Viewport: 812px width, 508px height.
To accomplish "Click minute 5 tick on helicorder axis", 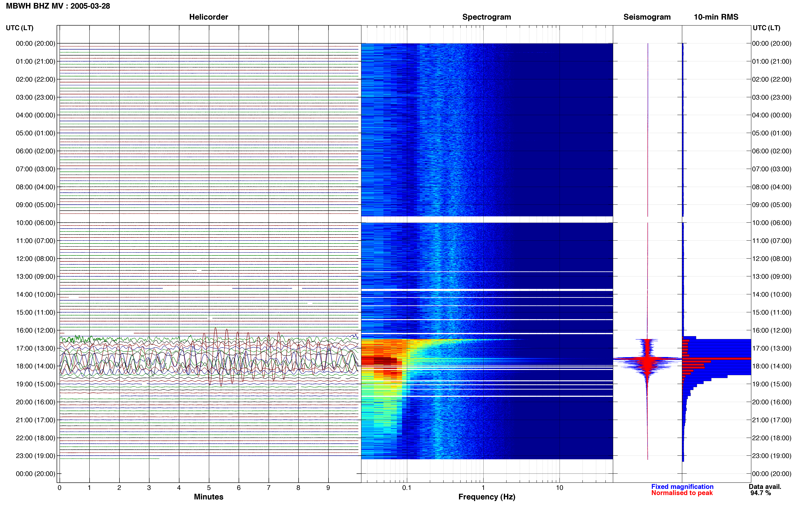I will point(209,487).
